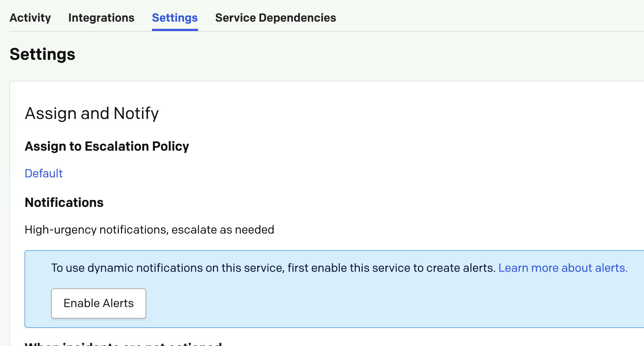
Task: Click the Notifications subheading
Action: click(x=64, y=203)
